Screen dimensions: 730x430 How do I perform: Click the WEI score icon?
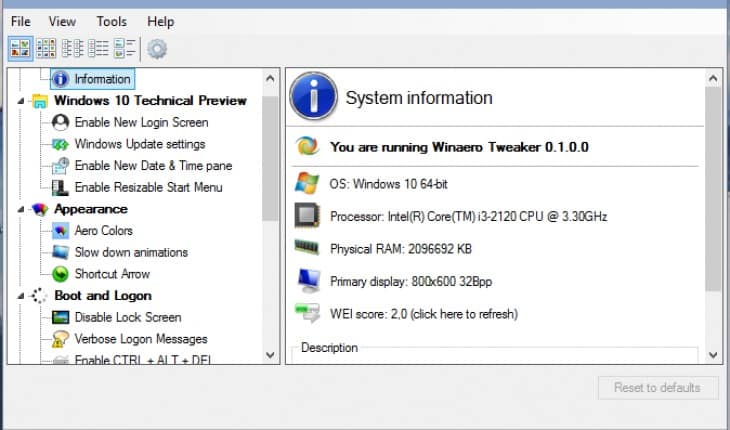pyautogui.click(x=307, y=312)
